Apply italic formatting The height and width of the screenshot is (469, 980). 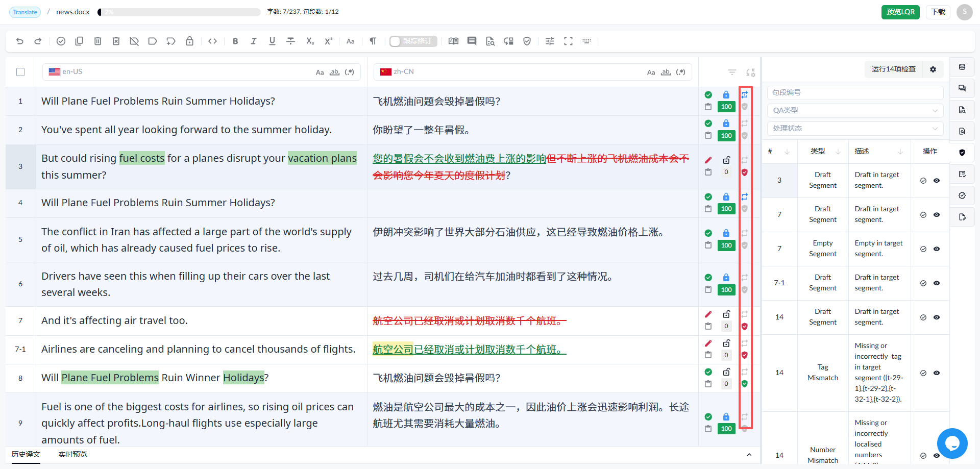254,41
